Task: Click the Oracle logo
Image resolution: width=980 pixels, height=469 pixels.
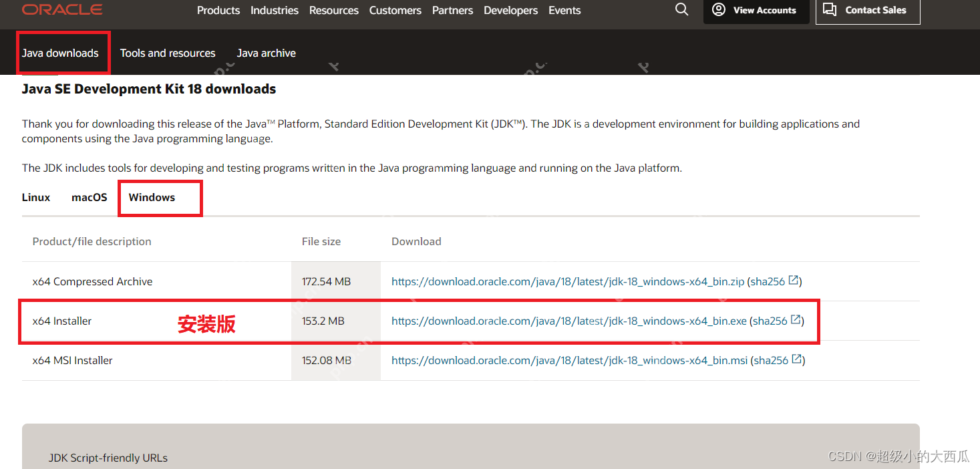Action: pyautogui.click(x=62, y=9)
